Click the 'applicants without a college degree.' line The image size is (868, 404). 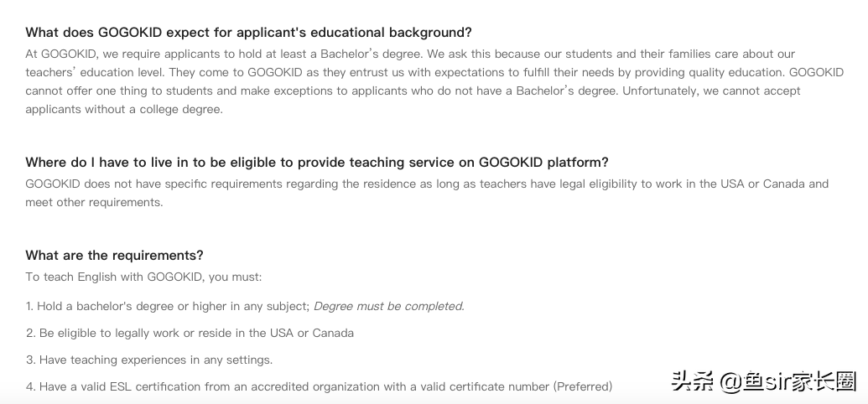(124, 110)
